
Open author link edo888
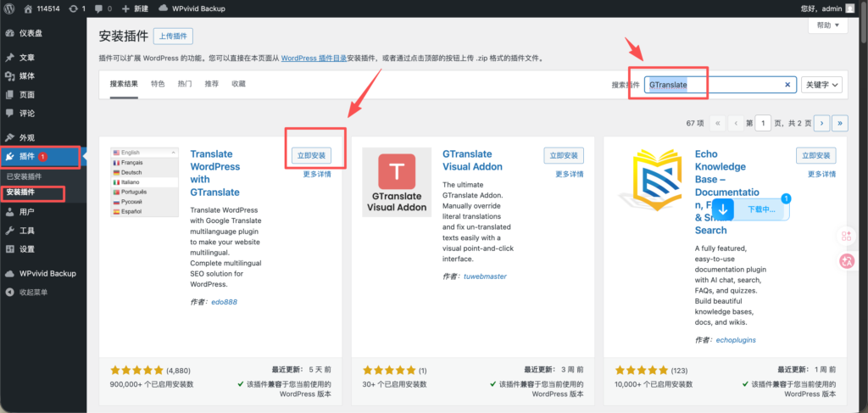pyautogui.click(x=224, y=302)
